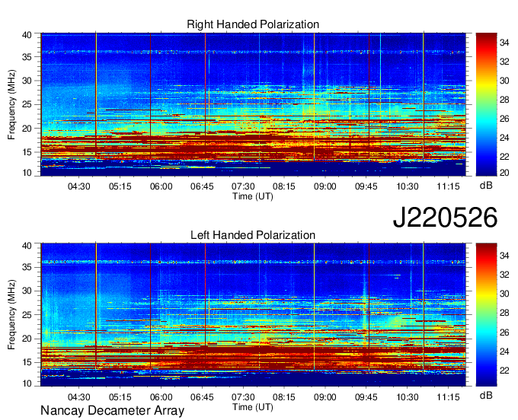Click the 15 MHz tick on the upper frequency axis

pyautogui.click(x=27, y=152)
